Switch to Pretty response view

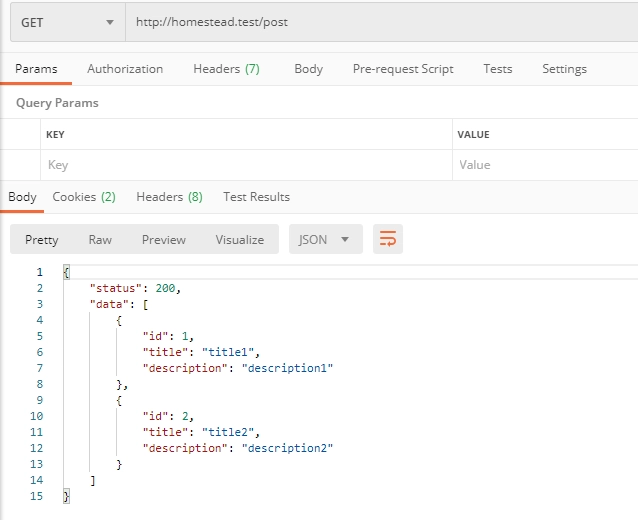pos(42,240)
